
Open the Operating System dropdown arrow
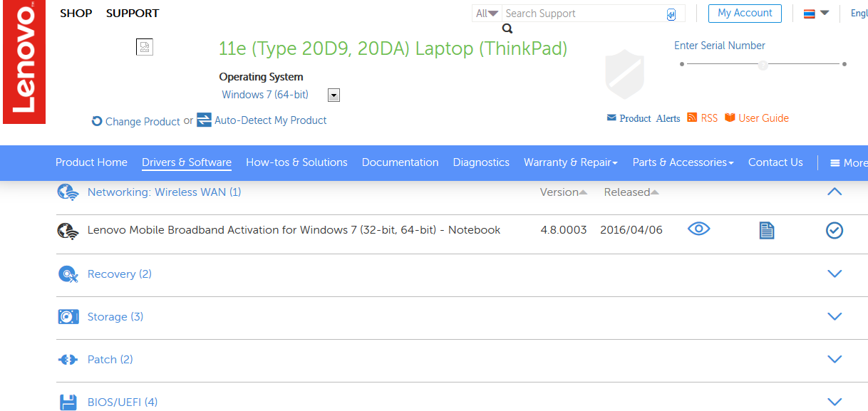pyautogui.click(x=334, y=95)
